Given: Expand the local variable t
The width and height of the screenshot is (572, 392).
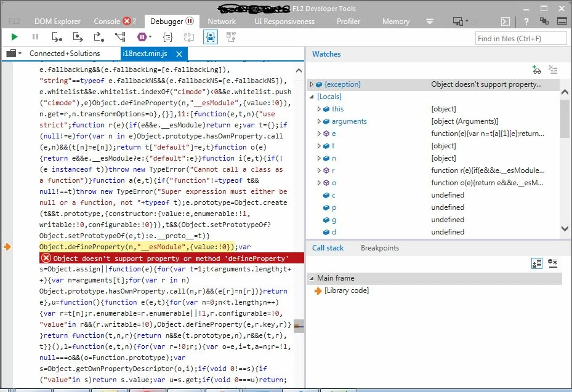Looking at the screenshot, I should (x=318, y=146).
